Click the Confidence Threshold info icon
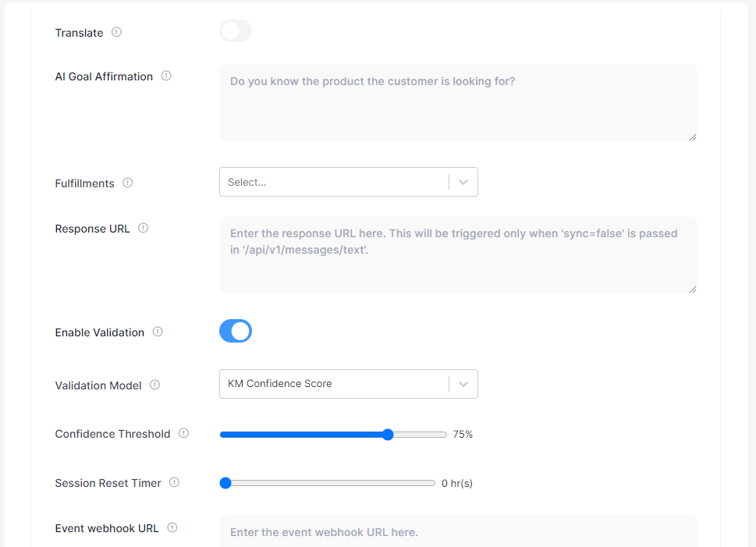The width and height of the screenshot is (756, 547). click(x=184, y=433)
